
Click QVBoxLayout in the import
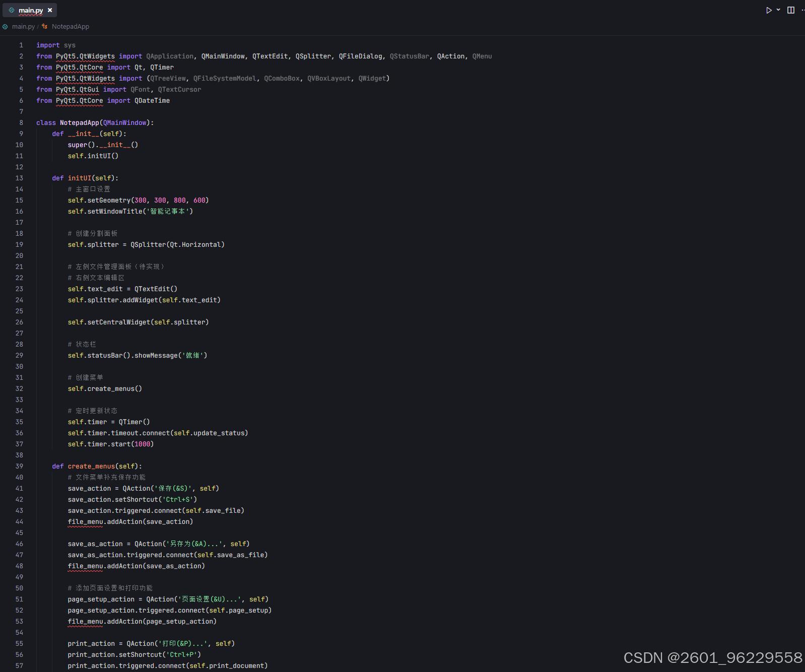(329, 79)
